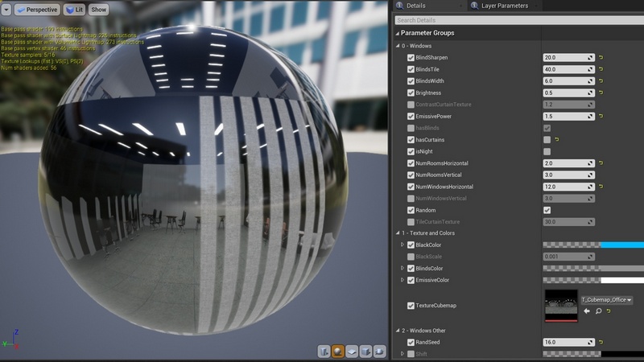The width and height of the screenshot is (644, 362).
Task: Select the cylinder preview mesh icon
Action: (324, 352)
